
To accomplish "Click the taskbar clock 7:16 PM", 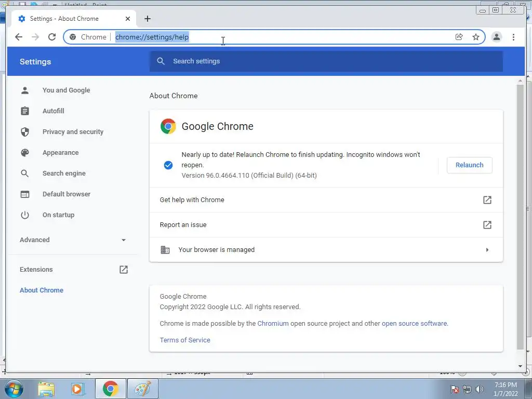I will tap(506, 385).
